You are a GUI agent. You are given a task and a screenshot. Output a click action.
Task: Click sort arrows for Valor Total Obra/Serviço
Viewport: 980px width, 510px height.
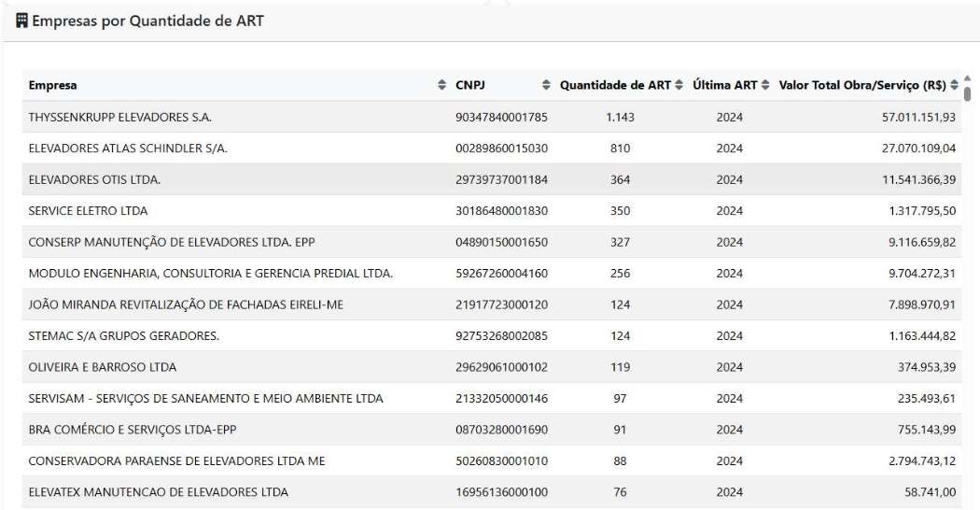(954, 85)
